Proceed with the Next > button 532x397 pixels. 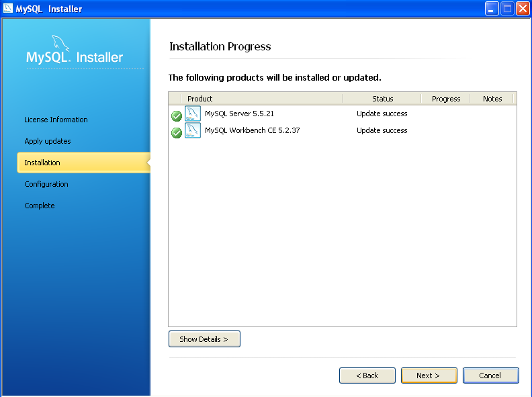pos(429,376)
